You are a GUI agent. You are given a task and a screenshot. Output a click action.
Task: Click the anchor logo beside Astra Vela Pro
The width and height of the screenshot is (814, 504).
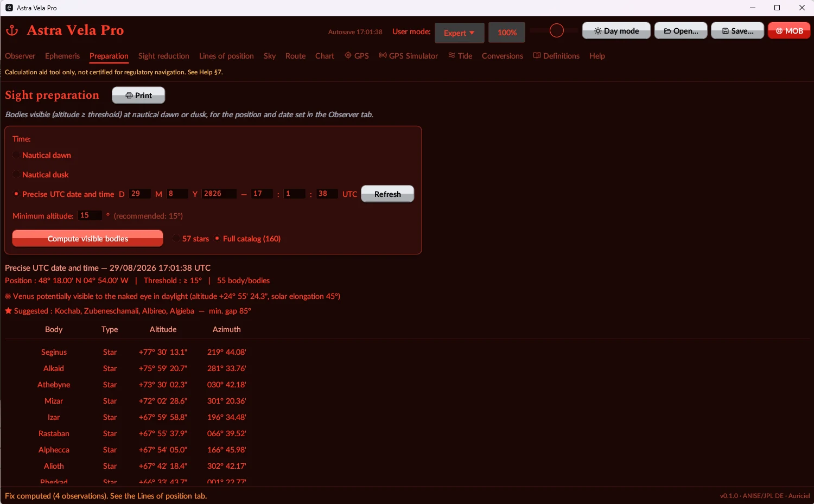(x=12, y=30)
